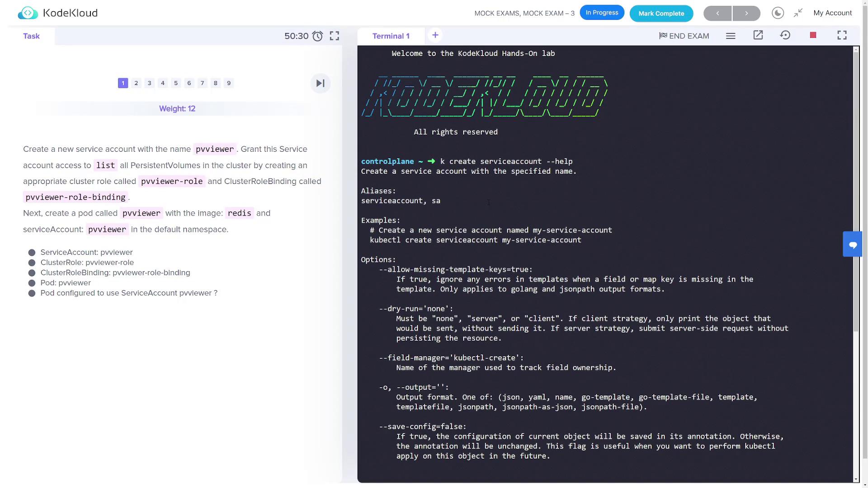Expand task panel to fullscreen
868x488 pixels.
[x=335, y=36]
